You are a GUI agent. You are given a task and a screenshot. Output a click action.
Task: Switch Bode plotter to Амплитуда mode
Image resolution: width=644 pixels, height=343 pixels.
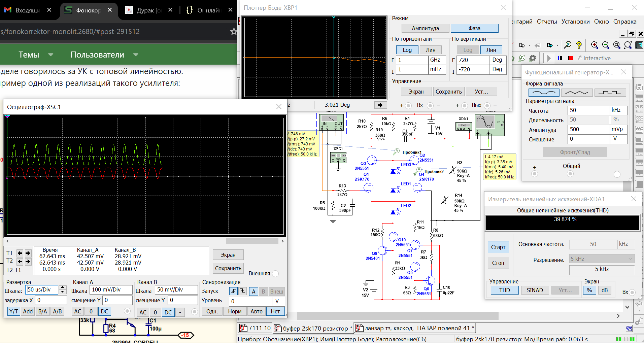tap(425, 28)
